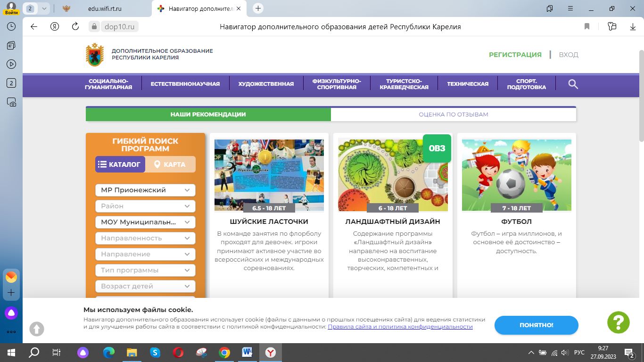Open Alice assistant icon in the sidebar
The height and width of the screenshot is (362, 644).
coord(11,313)
